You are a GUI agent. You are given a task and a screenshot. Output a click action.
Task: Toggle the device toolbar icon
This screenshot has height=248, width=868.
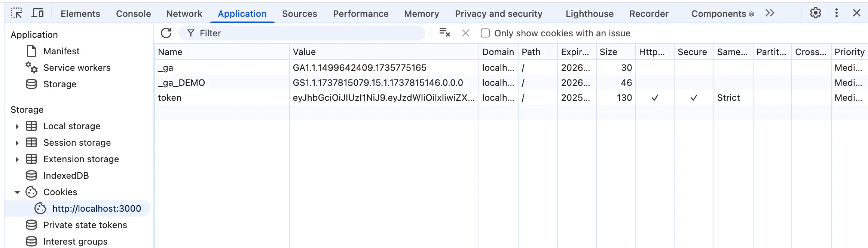pyautogui.click(x=37, y=13)
